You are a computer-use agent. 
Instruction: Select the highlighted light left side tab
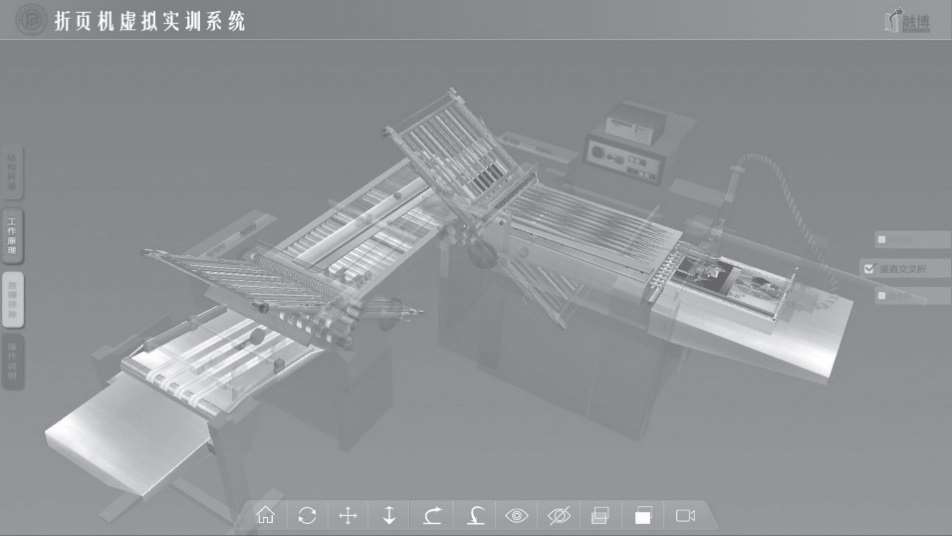(x=12, y=299)
